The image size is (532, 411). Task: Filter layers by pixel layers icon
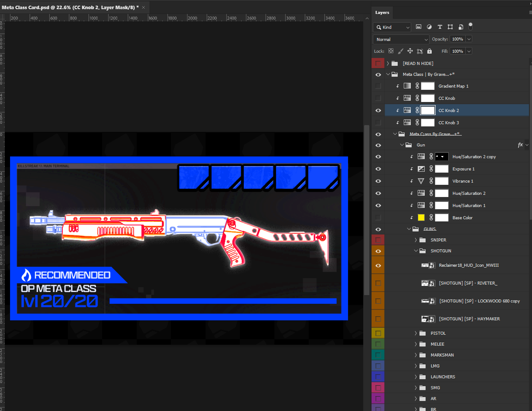coord(419,27)
